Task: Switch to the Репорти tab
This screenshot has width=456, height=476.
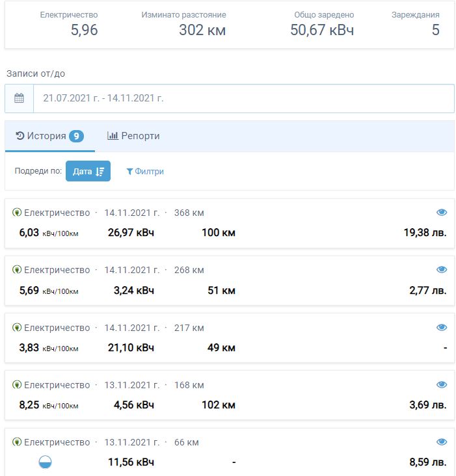Action: [x=133, y=136]
